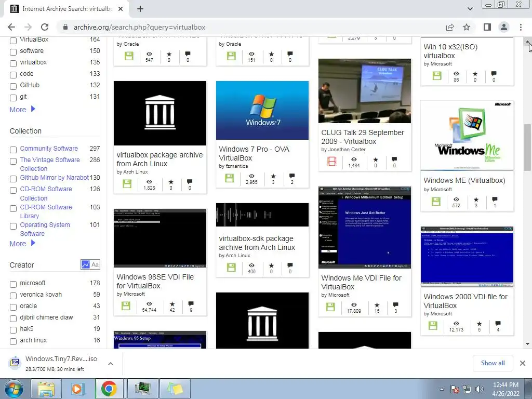The image size is (532, 399).
Task: Click the browser Back arrow
Action: point(11,27)
